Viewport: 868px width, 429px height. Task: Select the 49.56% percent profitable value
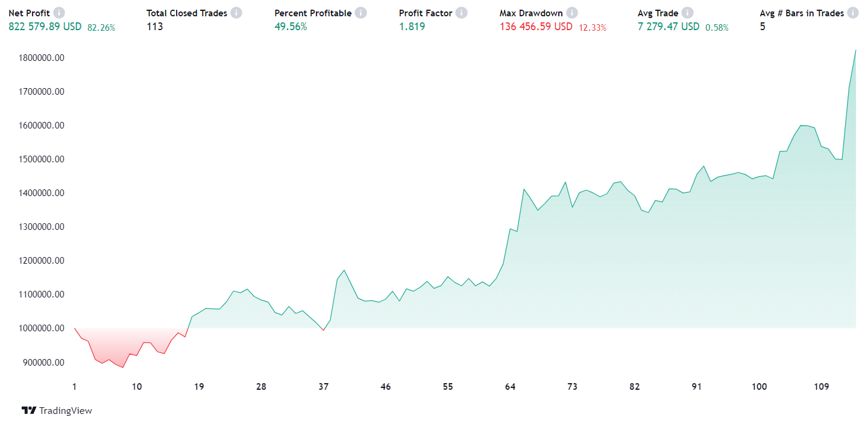click(x=291, y=27)
